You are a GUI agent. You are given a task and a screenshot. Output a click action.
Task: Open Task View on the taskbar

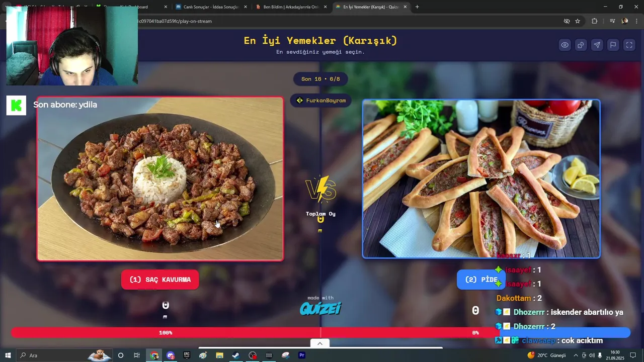[137, 355]
